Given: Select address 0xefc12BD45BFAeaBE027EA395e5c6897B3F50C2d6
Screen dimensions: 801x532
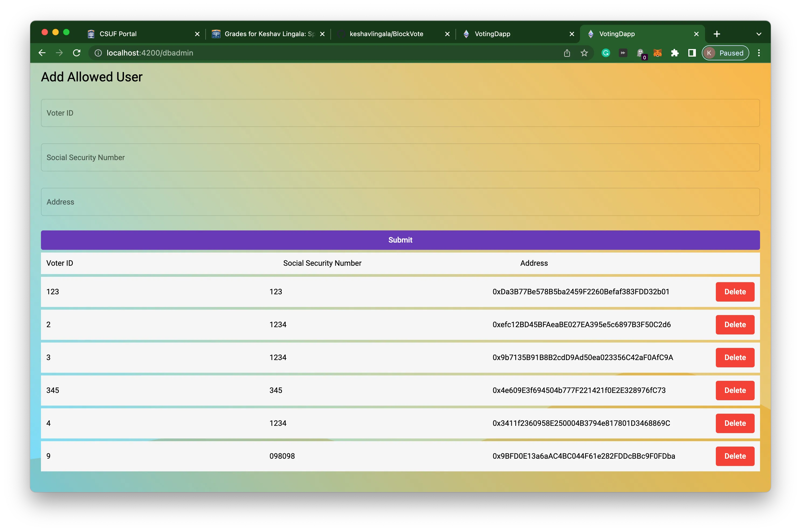Looking at the screenshot, I should 582,325.
